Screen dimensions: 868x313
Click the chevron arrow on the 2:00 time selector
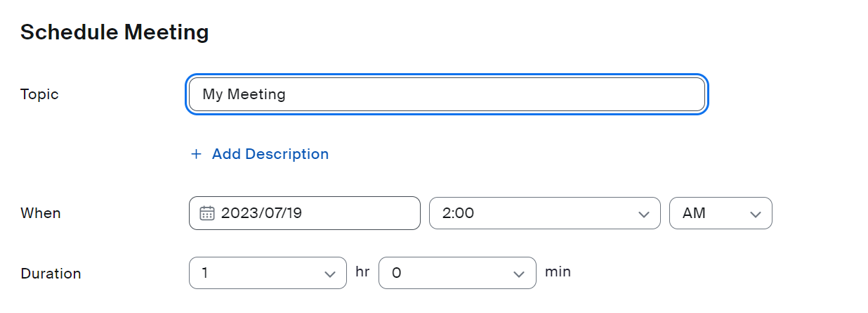tap(643, 214)
